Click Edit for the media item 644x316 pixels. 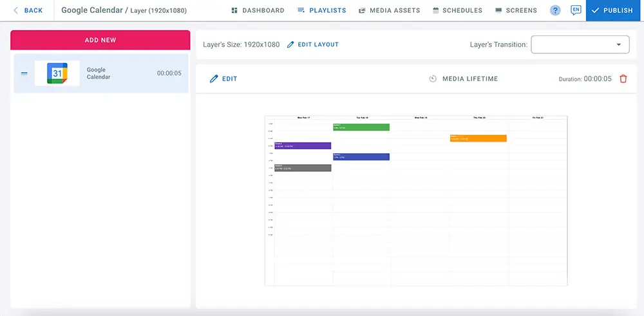(x=223, y=79)
